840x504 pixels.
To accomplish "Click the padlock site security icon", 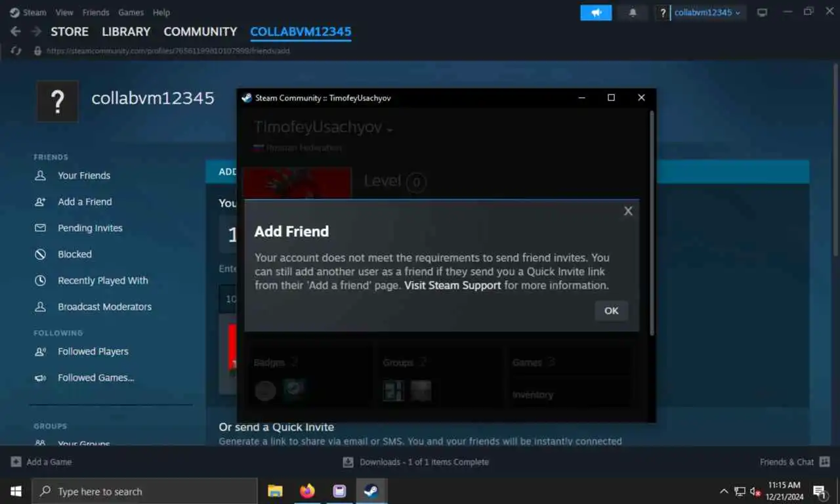I will point(37,51).
